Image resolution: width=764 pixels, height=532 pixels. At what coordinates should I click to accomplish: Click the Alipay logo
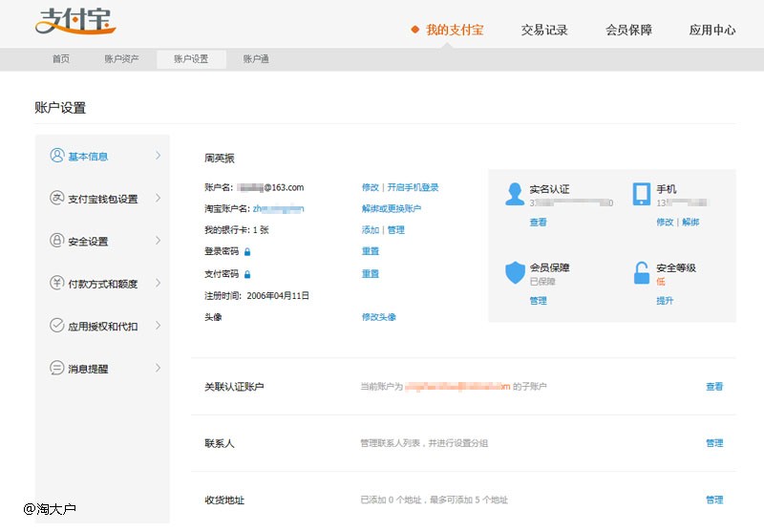point(75,21)
